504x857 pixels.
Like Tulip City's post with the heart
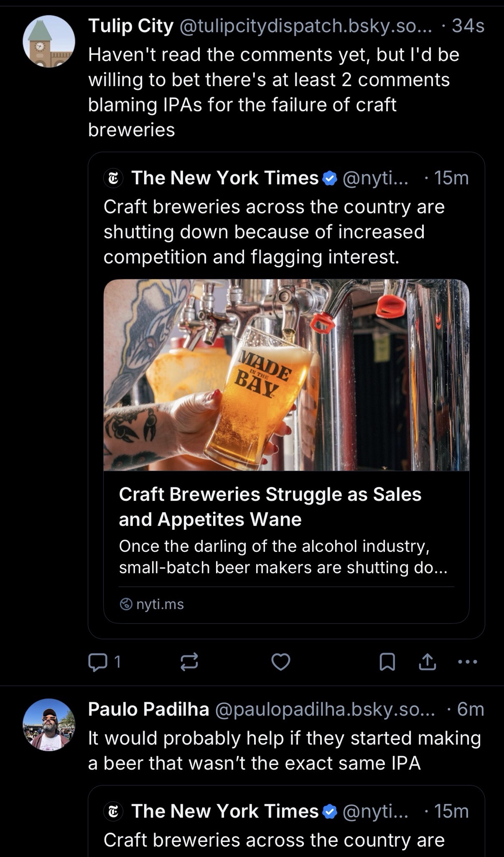pos(281,662)
